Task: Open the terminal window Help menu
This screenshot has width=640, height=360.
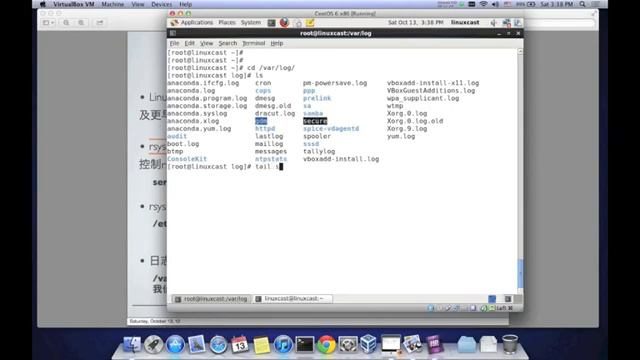Action: pos(277,43)
